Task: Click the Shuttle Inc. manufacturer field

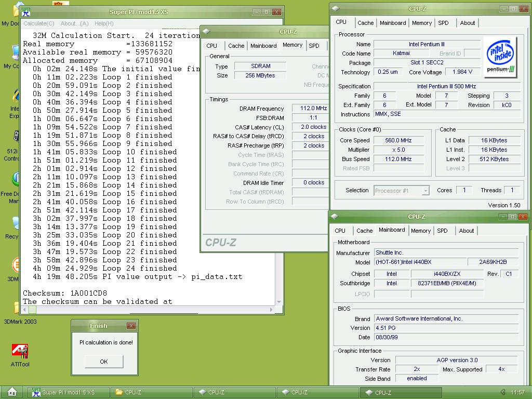Action: pos(446,253)
